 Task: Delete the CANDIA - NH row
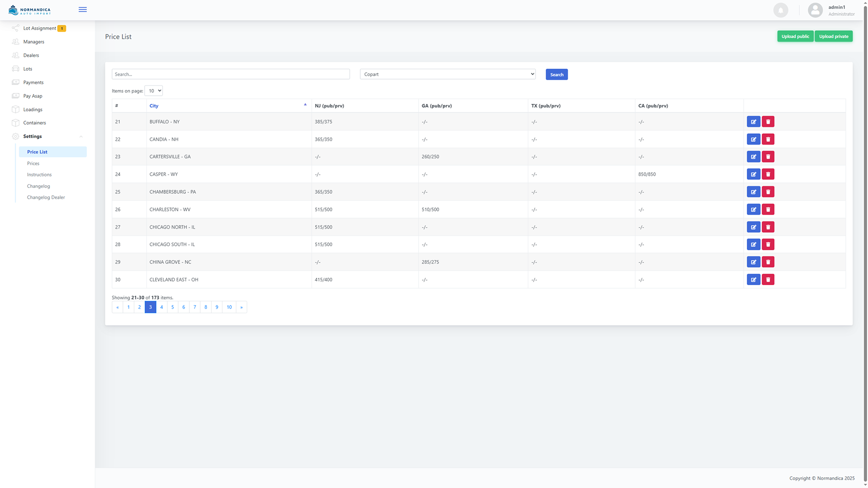pos(768,139)
